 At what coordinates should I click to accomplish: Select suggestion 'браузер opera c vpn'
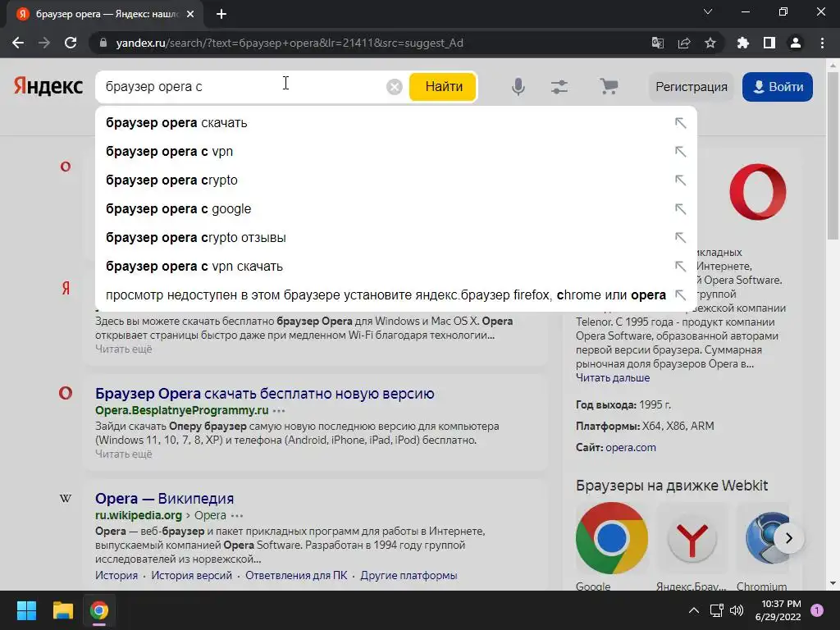click(396, 152)
